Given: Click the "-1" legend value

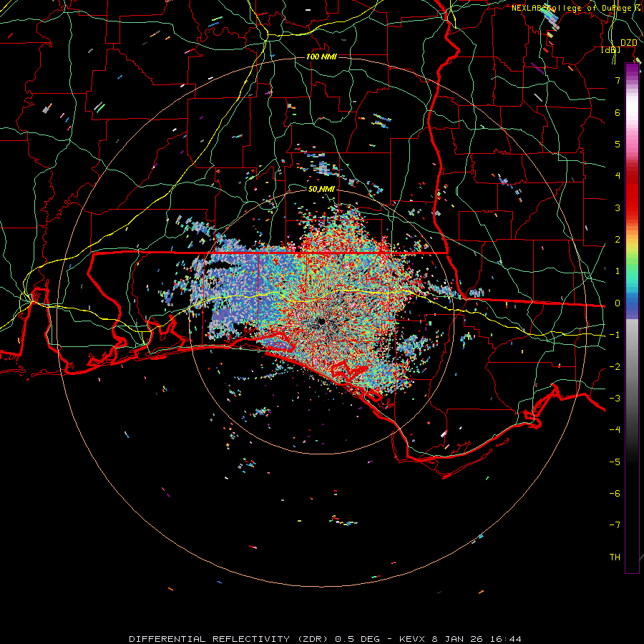Looking at the screenshot, I should click(615, 335).
